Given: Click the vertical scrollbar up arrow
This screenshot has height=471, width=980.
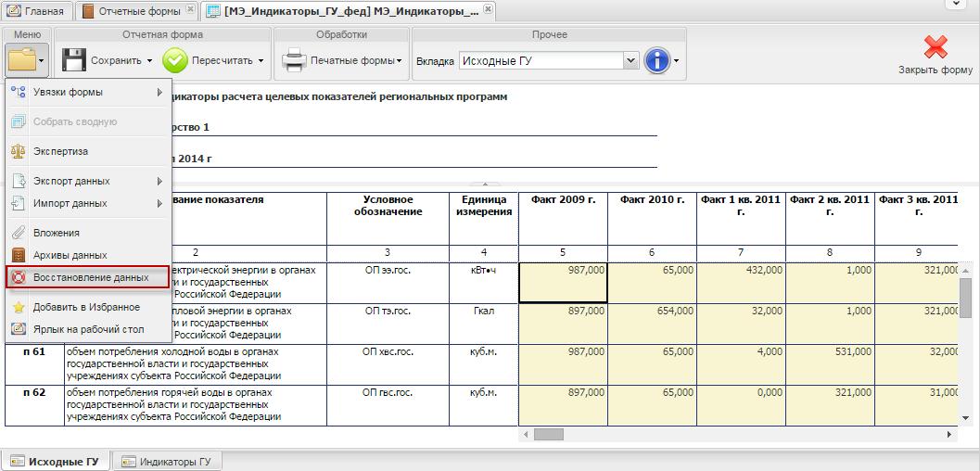Looking at the screenshot, I should [965, 271].
